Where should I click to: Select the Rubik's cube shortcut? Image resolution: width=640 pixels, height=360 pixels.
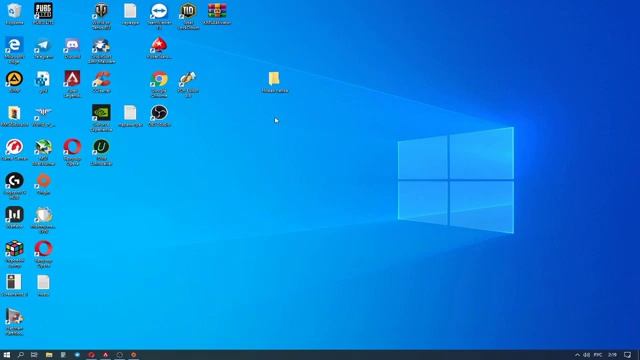pos(14,249)
